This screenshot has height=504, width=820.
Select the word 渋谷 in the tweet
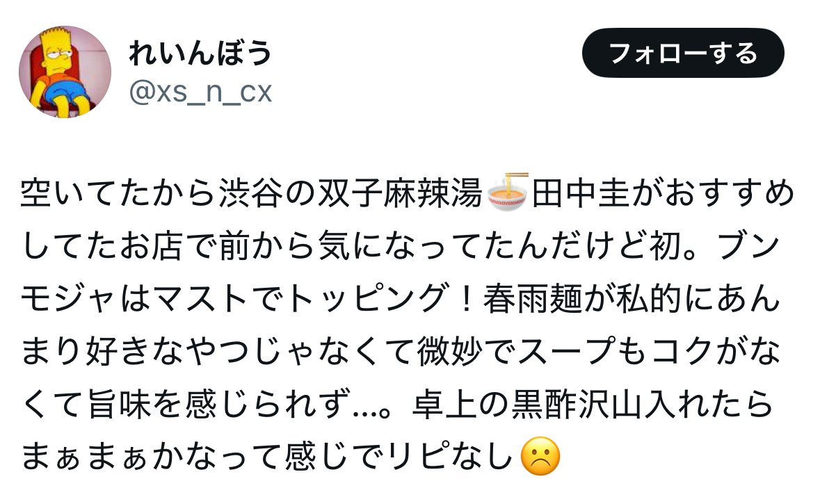click(252, 193)
